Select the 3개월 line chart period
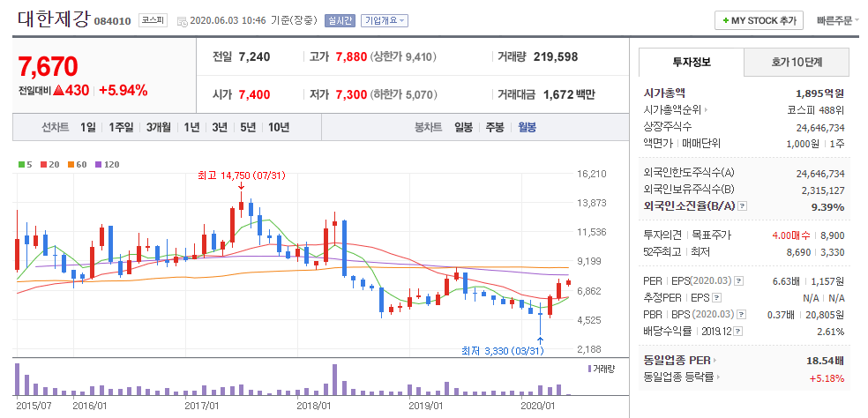This screenshot has height=418, width=868. tap(159, 127)
